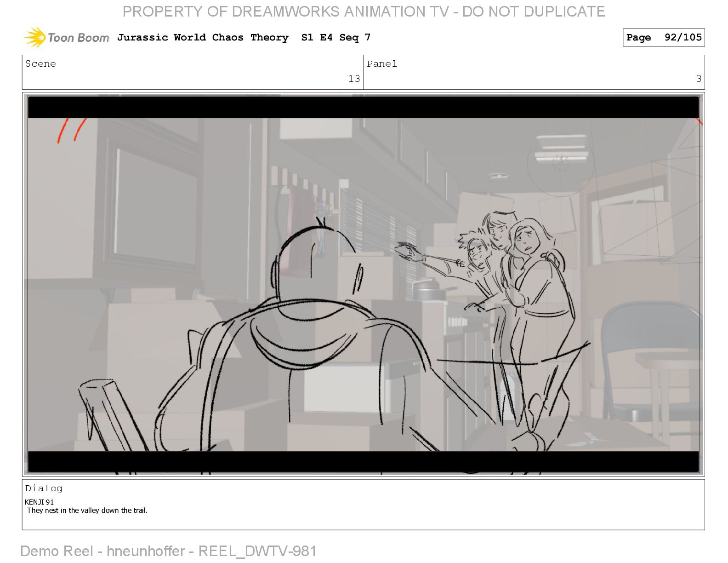Click the 'S1 E4 Seq 7' text
The height and width of the screenshot is (563, 728).
coord(336,37)
